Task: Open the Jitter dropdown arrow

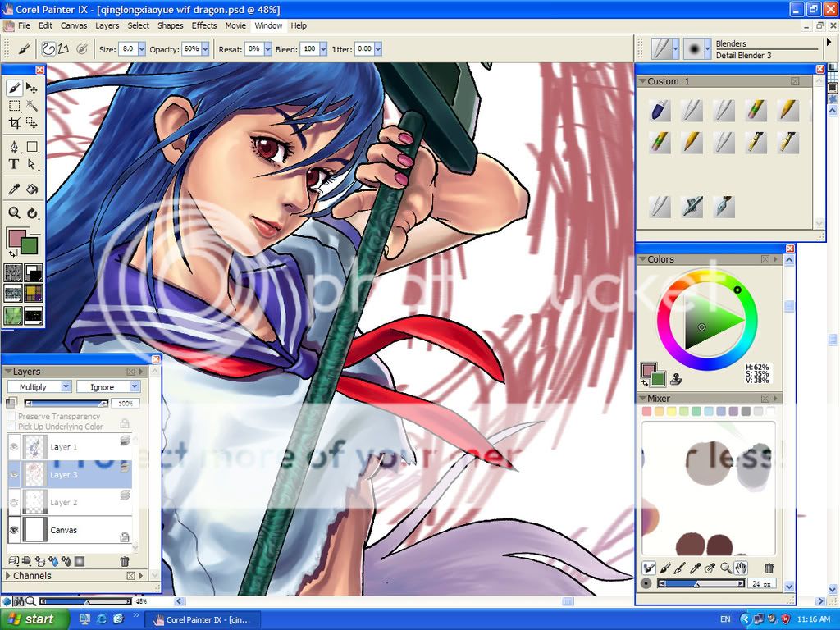Action: pyautogui.click(x=377, y=49)
